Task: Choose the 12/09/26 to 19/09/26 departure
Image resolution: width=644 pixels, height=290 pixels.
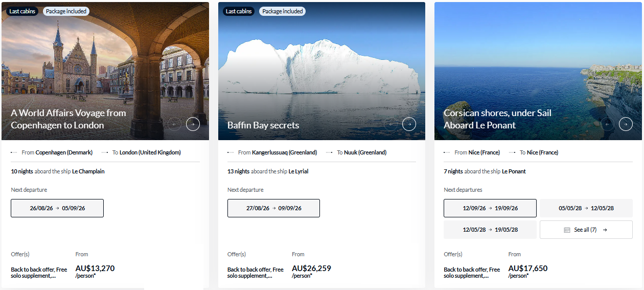Action: (x=490, y=208)
